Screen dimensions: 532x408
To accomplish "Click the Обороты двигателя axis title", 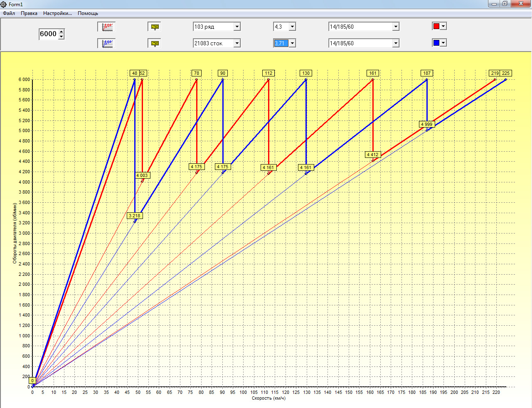I will [x=15, y=233].
